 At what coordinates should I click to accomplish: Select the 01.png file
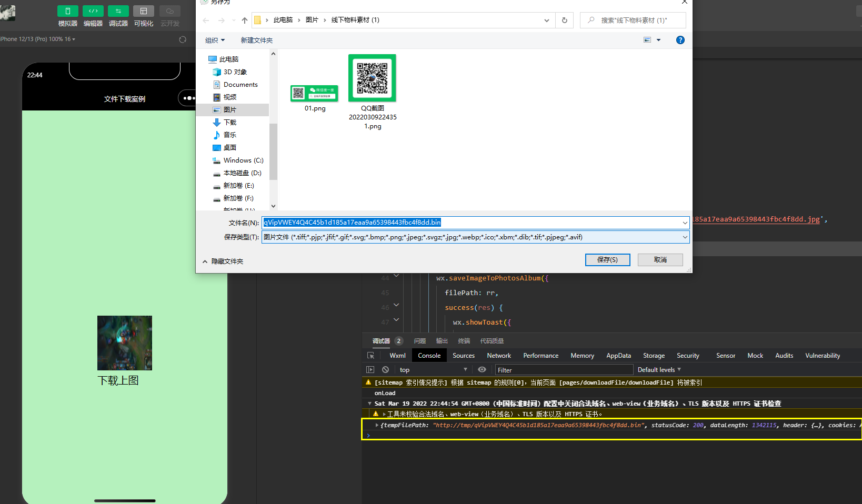point(315,98)
